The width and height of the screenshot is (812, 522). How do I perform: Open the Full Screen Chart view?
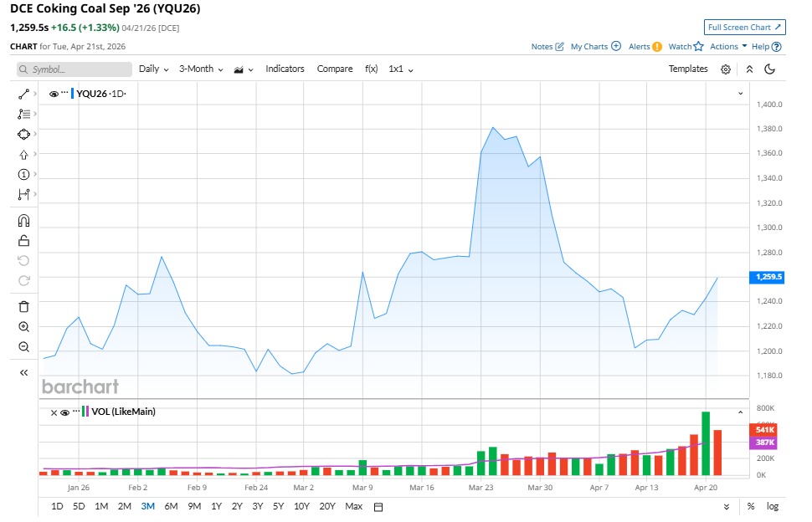743,27
